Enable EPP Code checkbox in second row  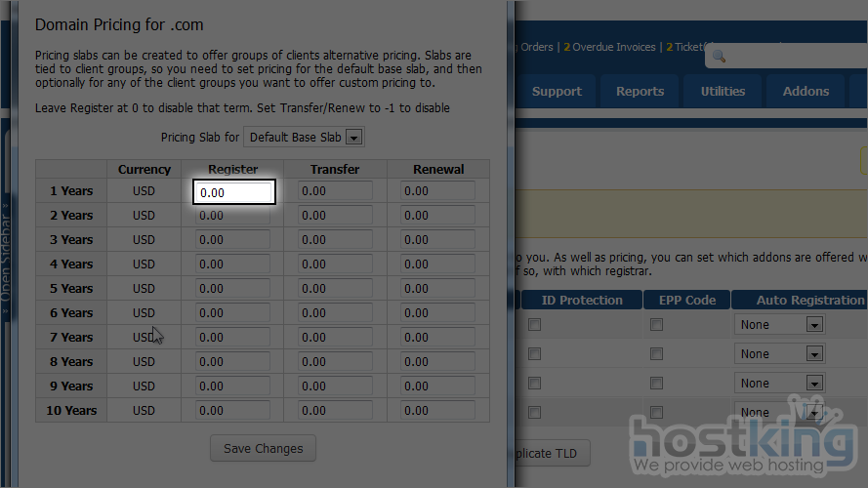pyautogui.click(x=656, y=354)
